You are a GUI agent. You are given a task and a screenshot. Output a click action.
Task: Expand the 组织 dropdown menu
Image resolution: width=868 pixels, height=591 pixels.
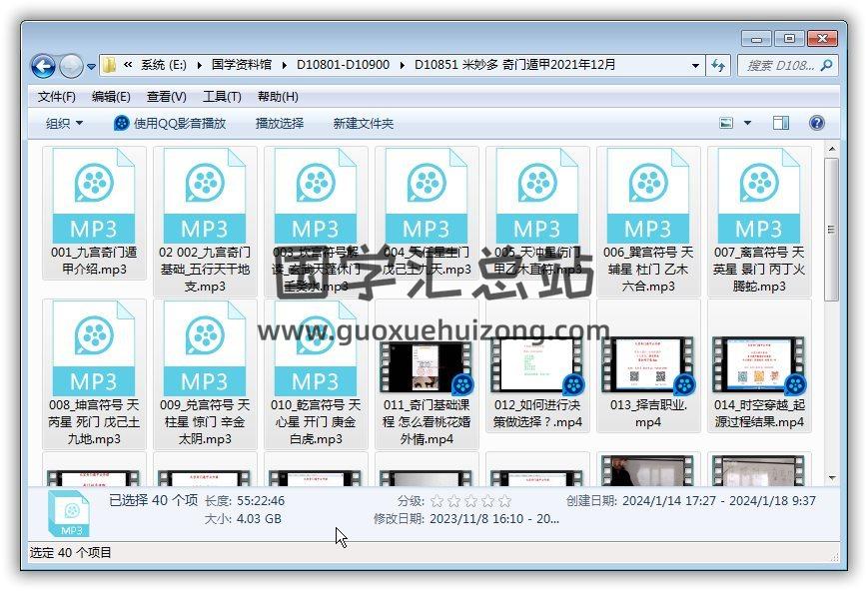pos(64,123)
